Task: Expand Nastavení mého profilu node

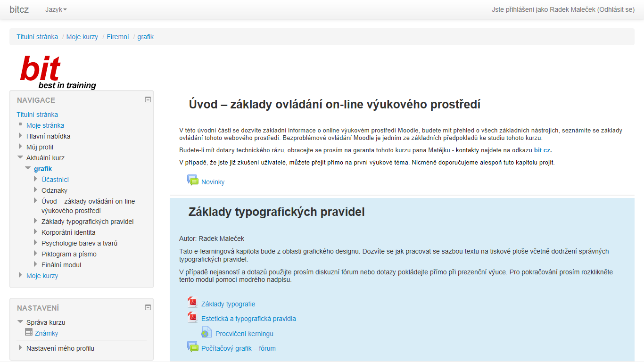Action: (x=20, y=348)
